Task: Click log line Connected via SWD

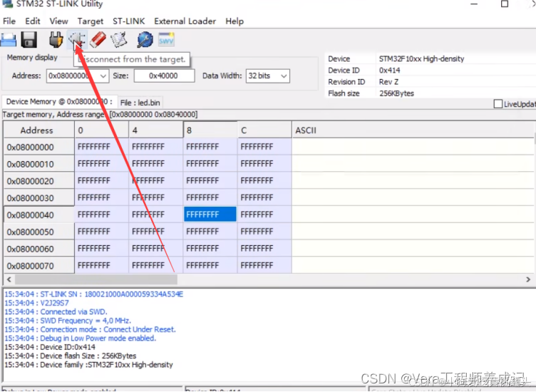Action: point(56,312)
